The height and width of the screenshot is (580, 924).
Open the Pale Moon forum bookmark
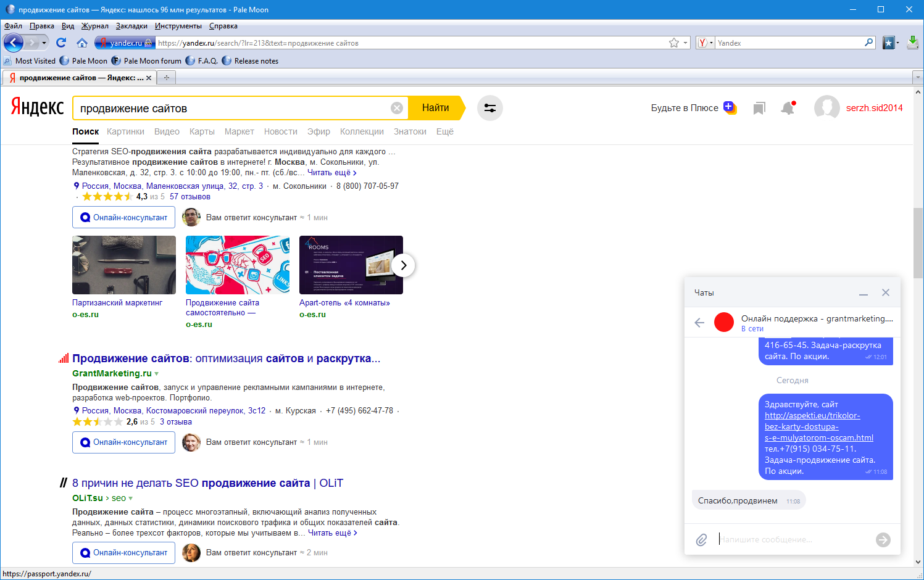tap(146, 61)
